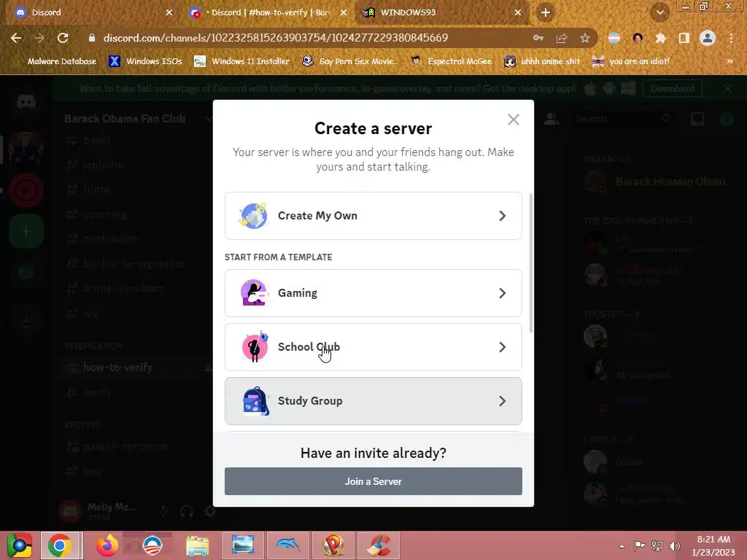747x560 pixels.
Task: Open the saved password key icon
Action: (x=538, y=38)
